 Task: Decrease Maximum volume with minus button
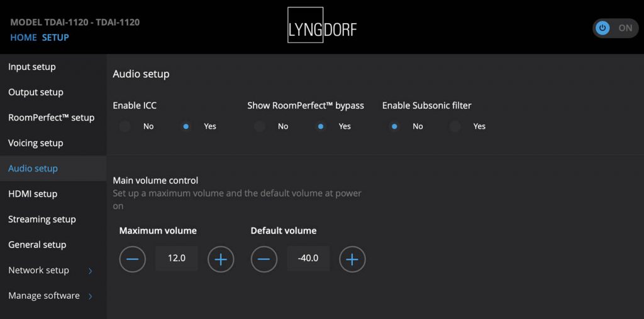tap(132, 259)
